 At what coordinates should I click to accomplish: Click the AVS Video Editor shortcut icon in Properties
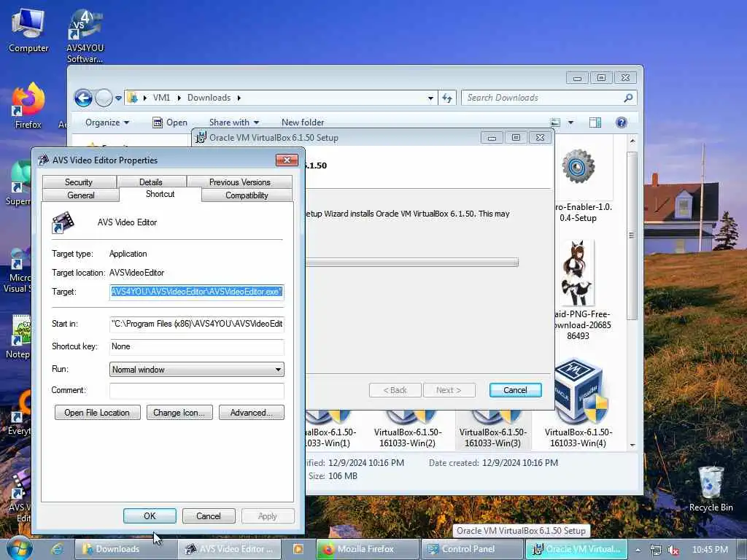[63, 222]
